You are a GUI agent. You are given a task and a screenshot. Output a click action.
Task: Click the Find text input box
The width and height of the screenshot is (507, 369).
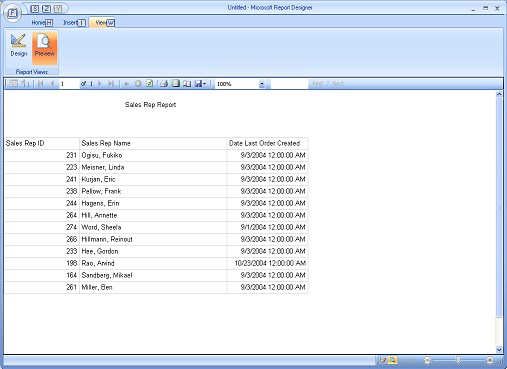click(x=289, y=84)
